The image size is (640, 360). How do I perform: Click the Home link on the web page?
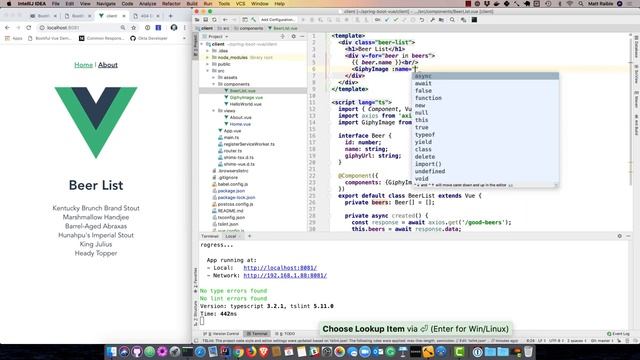click(x=83, y=65)
